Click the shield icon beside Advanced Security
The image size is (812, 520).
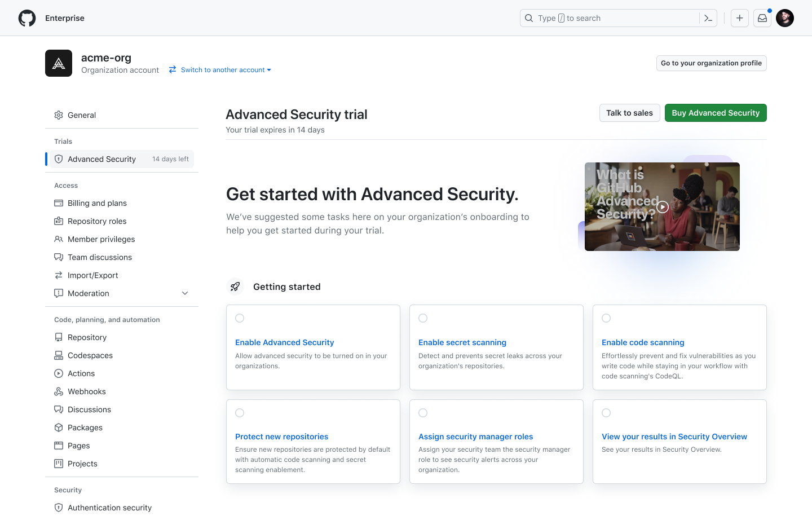59,159
